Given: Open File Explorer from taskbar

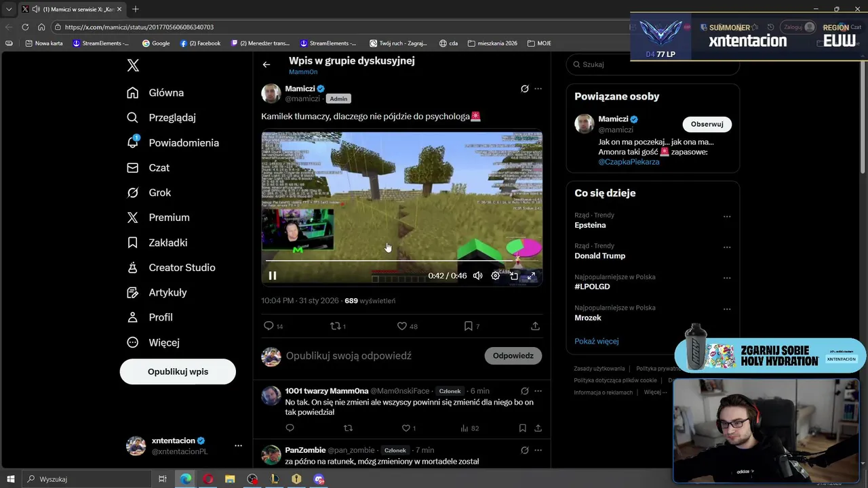Looking at the screenshot, I should coord(230,479).
